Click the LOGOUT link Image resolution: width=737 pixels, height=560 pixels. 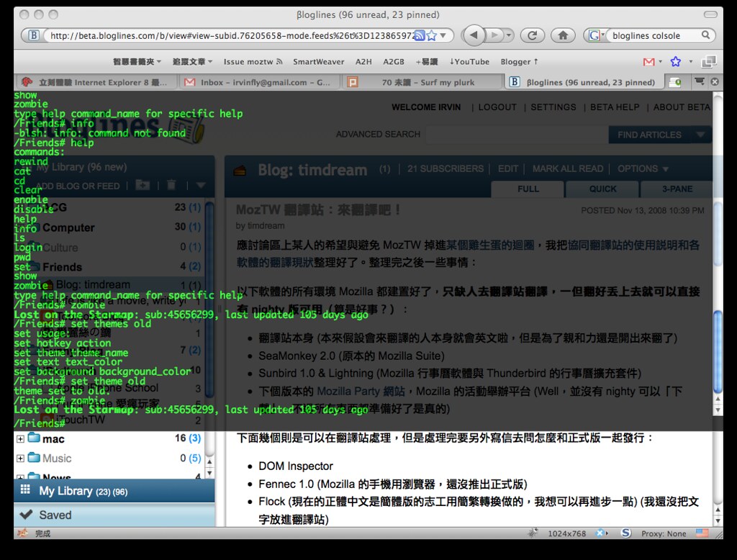pos(499,107)
